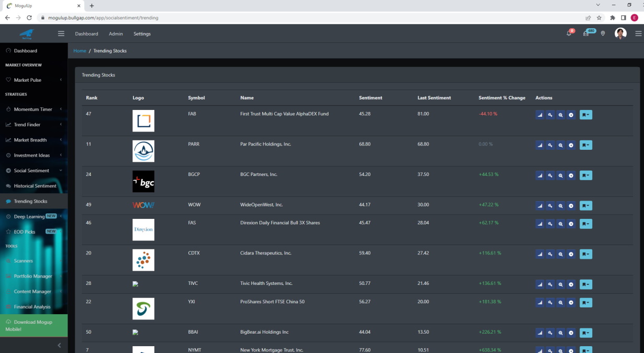Click the browser reload button
Screen dimensions: 644x353
click(29, 17)
